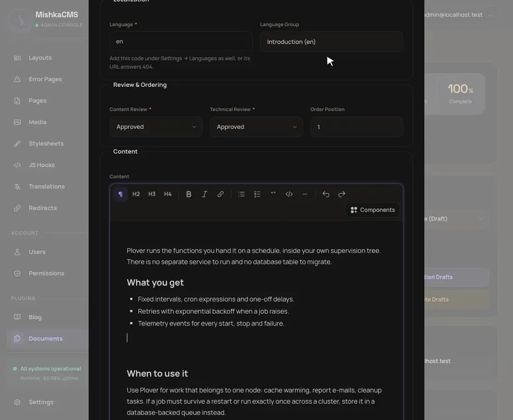Expand the (Draft) dropdown behind dialog
The image size is (513, 420).
pyautogui.click(x=457, y=219)
